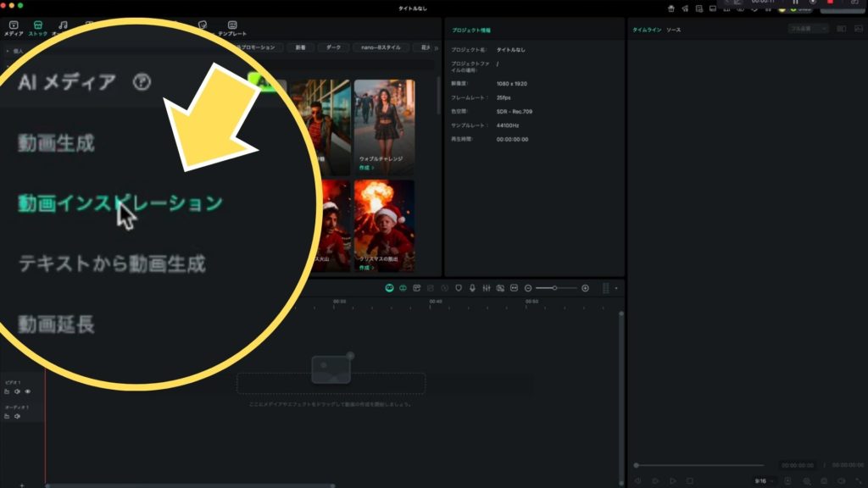Toggle visibility eye icon on ビデオ 1 track
The height and width of the screenshot is (488, 868).
pos(27,391)
